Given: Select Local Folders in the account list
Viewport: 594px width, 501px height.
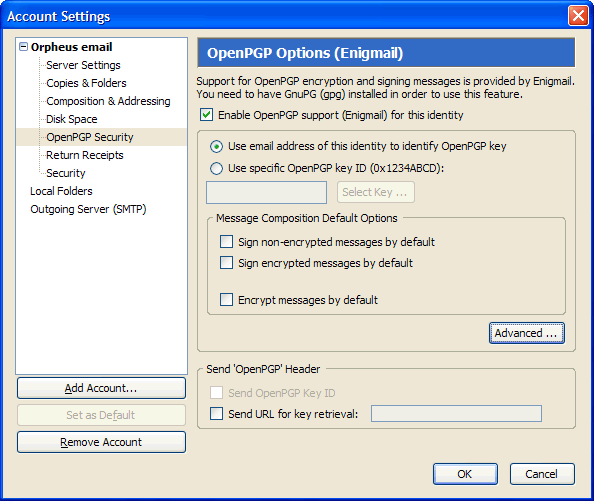Looking at the screenshot, I should click(x=61, y=191).
